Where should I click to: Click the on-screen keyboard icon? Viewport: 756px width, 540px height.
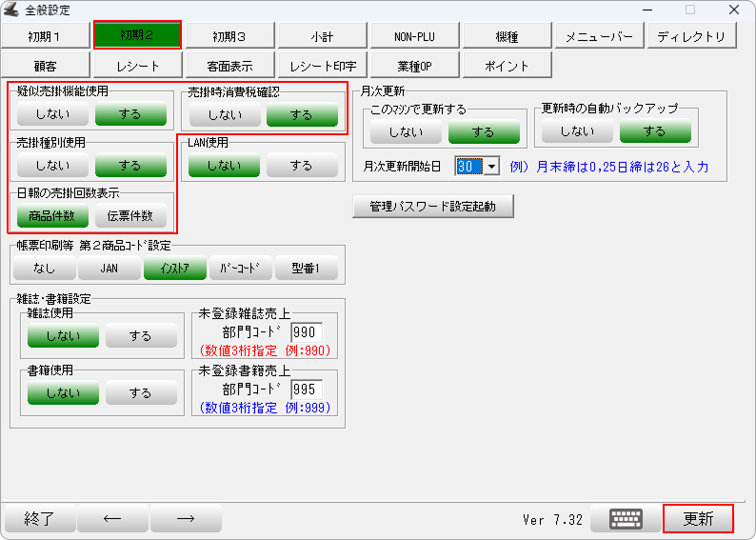[626, 519]
